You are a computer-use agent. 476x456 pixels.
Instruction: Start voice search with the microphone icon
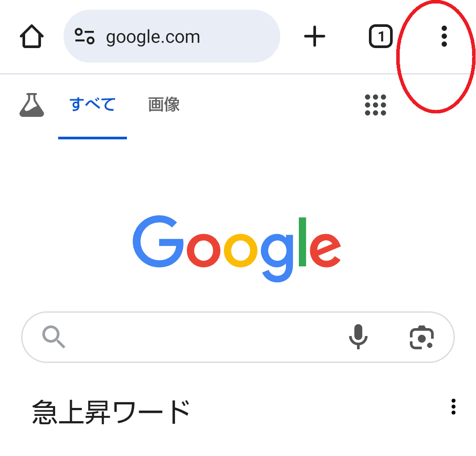(358, 336)
